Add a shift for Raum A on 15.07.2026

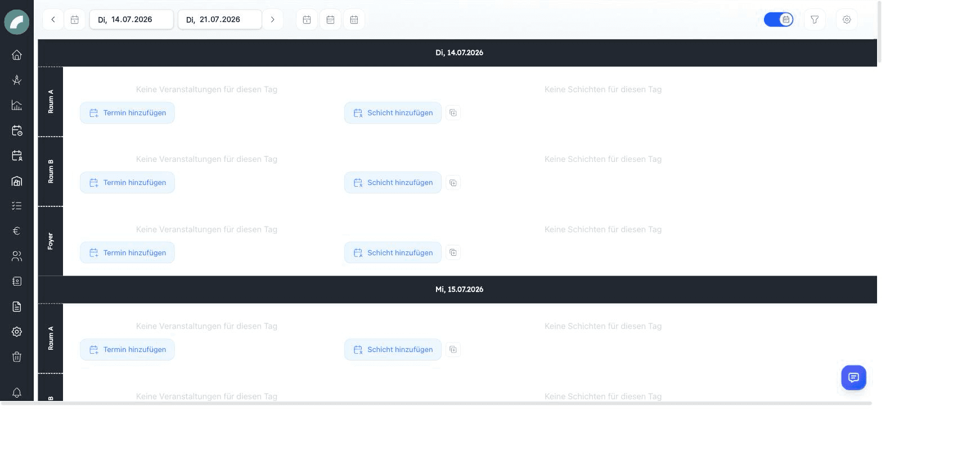coord(393,350)
